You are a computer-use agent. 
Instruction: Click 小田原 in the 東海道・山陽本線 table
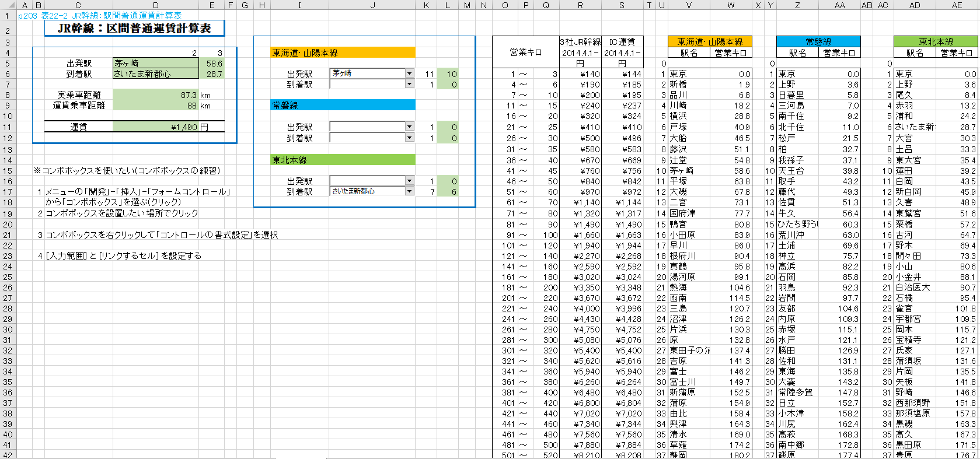[689, 234]
